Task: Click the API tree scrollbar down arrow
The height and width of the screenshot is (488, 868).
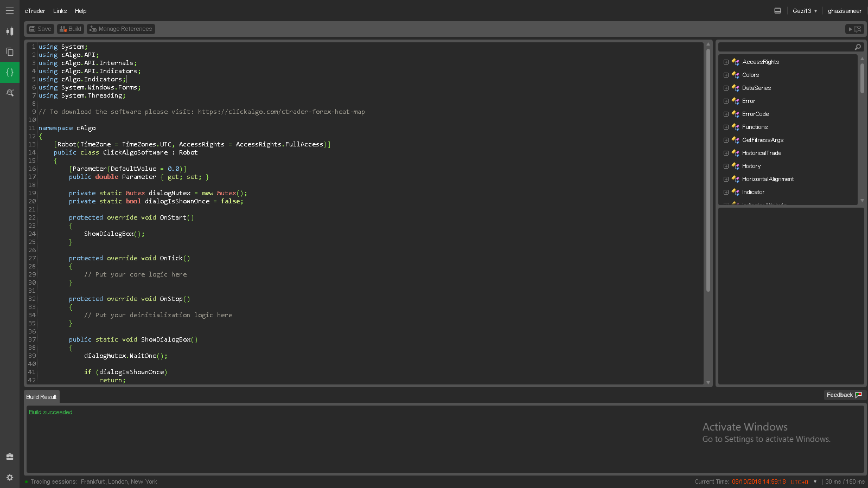Action: [x=862, y=201]
